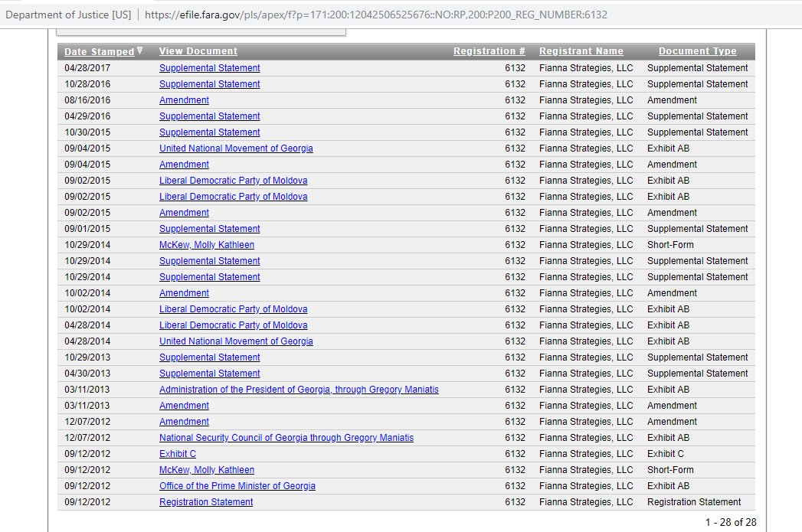
Task: Open 09/12/2012 McKew, Molly Kathleen Short-Form
Action: (x=207, y=470)
